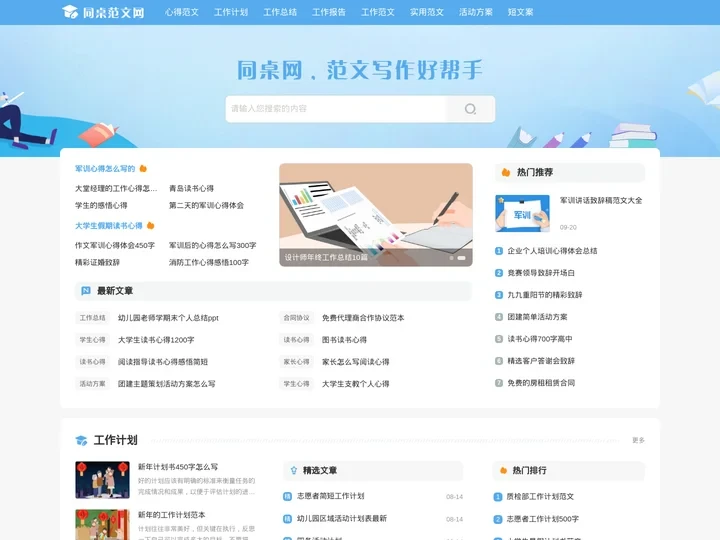Image resolution: width=720 pixels, height=540 pixels.
Task: Open the 军训心得怎么写的 link
Action: tap(105, 169)
